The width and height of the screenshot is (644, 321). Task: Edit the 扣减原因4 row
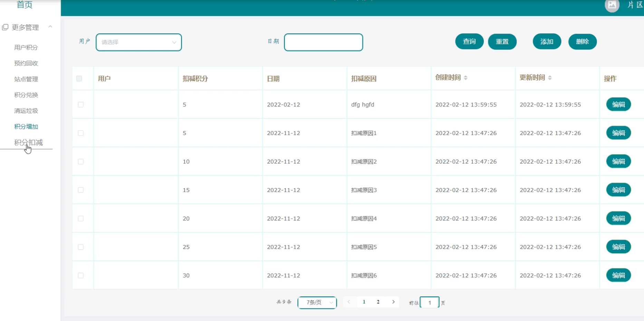coord(618,218)
